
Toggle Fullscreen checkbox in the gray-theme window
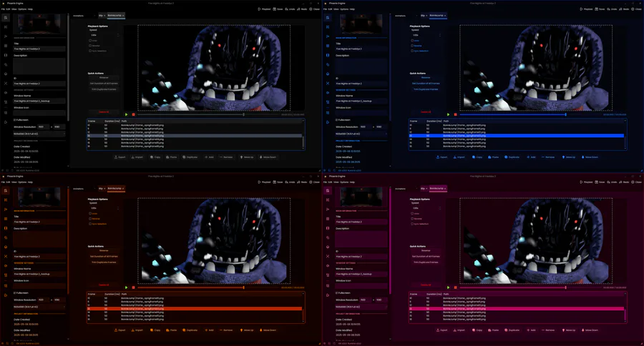(x=15, y=120)
